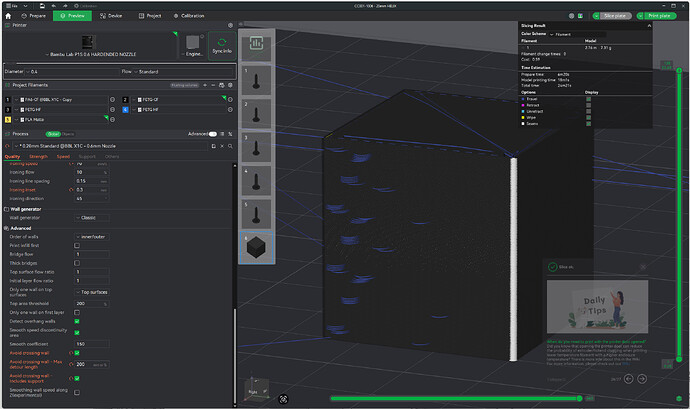Image resolution: width=690 pixels, height=409 pixels.
Task: Open the Strength settings tab
Action: point(38,157)
